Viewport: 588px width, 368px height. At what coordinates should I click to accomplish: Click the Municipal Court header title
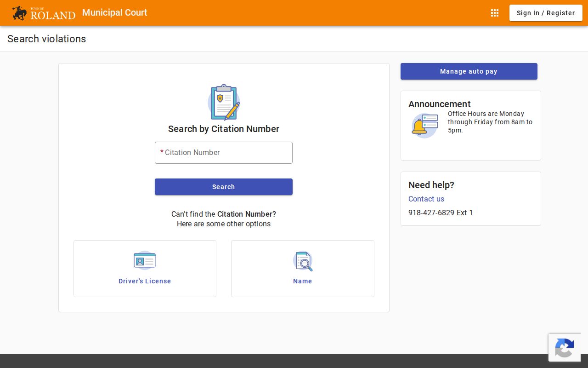115,12
